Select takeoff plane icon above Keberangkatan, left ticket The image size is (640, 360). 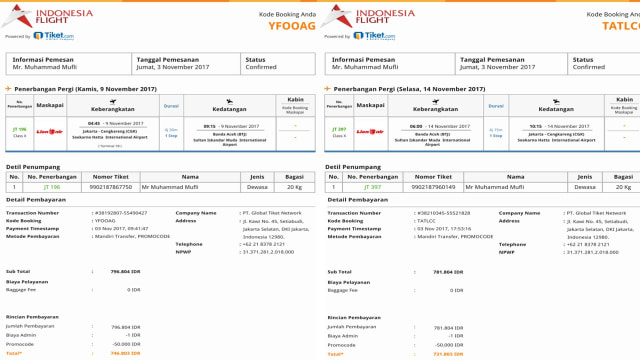[113, 102]
